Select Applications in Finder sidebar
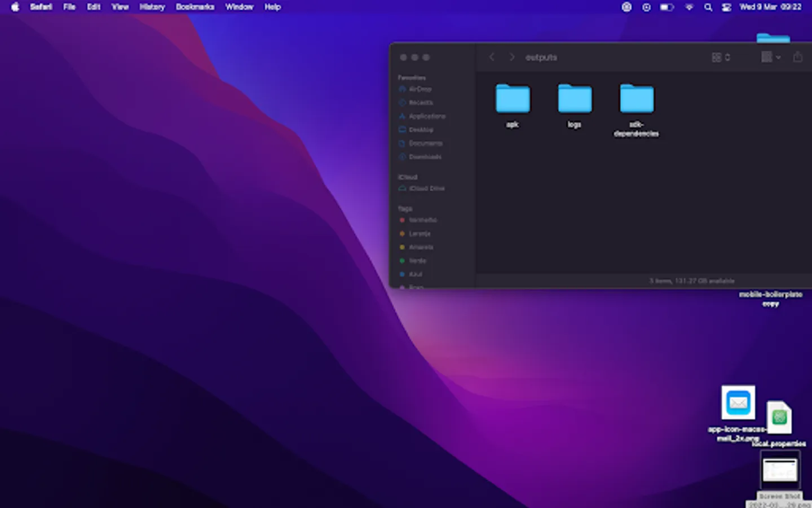Viewport: 812px width, 508px height. coord(426,116)
